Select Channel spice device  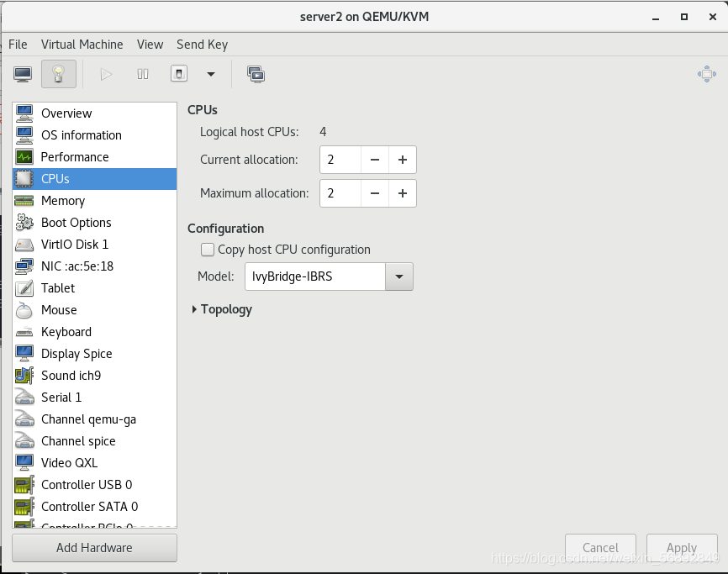(95, 441)
